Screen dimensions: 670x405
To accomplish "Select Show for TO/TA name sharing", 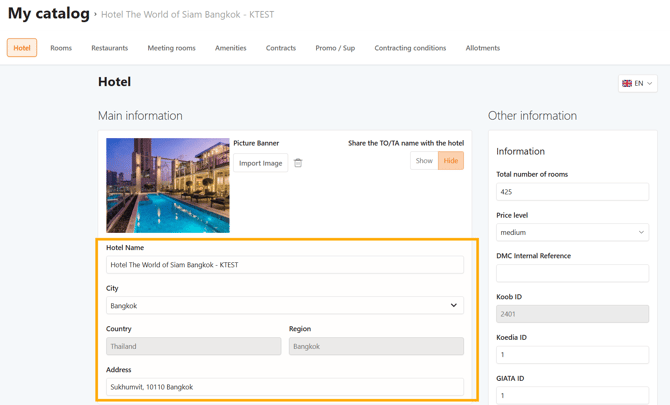I will pos(424,160).
